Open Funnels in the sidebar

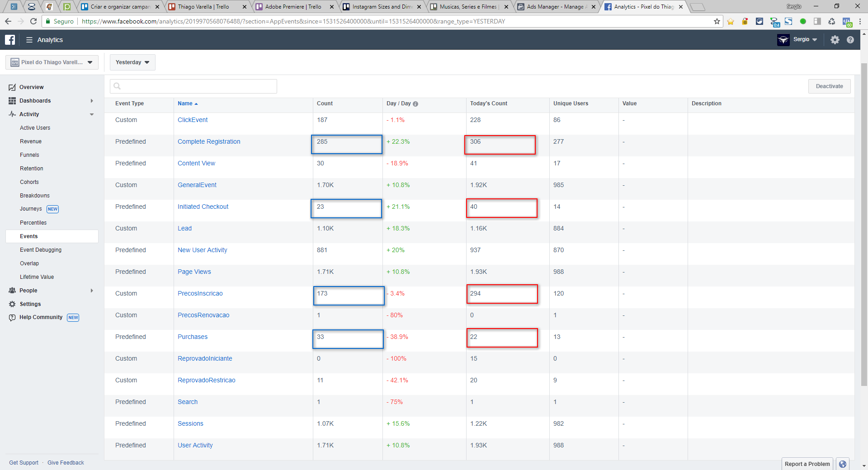(x=29, y=155)
